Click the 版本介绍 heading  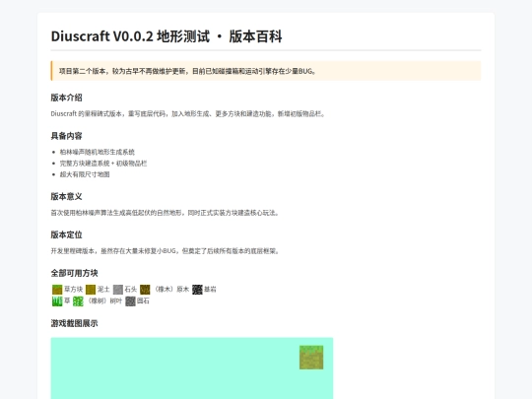click(x=67, y=98)
